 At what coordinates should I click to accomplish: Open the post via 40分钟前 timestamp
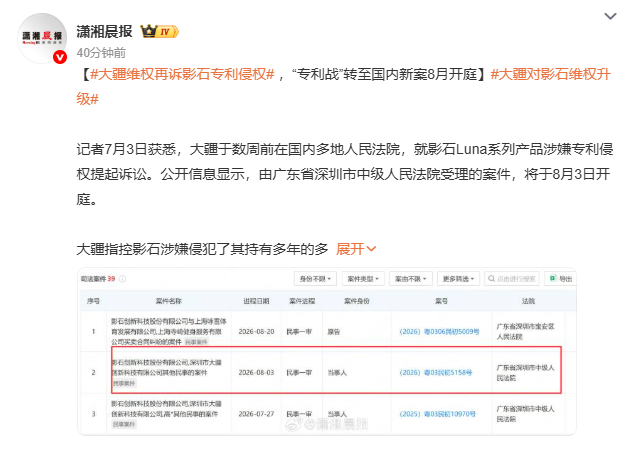(101, 53)
